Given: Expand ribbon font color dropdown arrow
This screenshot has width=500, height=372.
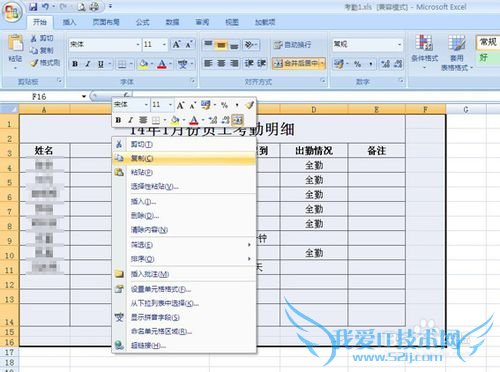Looking at the screenshot, I should click(x=170, y=64).
